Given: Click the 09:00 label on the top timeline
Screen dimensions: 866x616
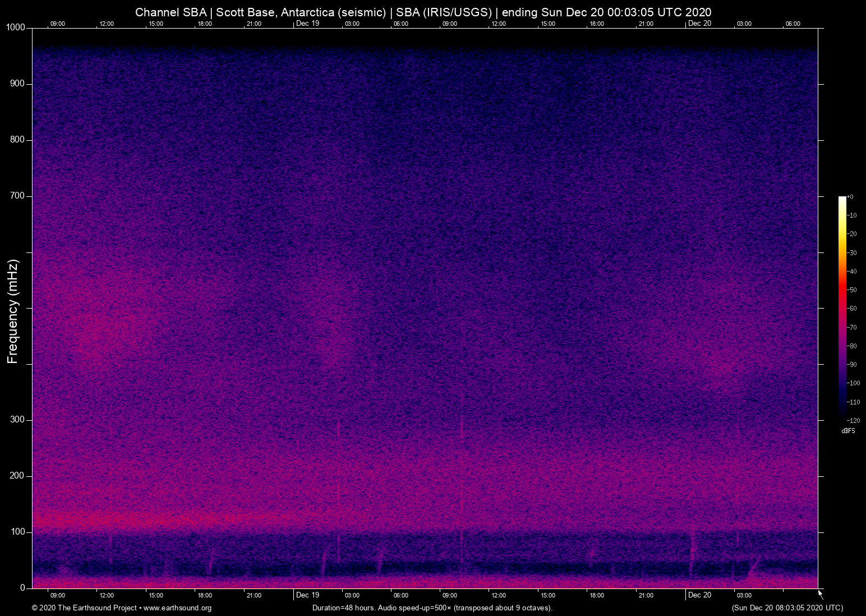Looking at the screenshot, I should click(57, 24).
